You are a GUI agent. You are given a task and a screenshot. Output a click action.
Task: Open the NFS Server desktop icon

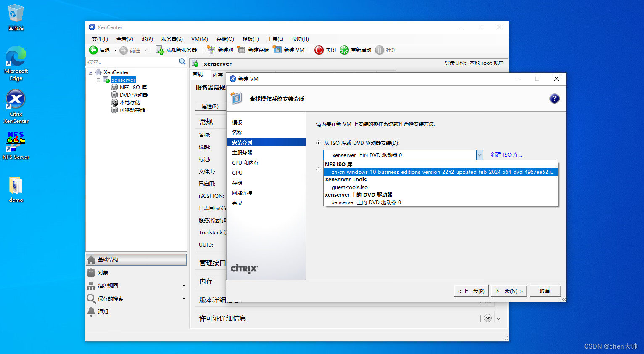[16, 145]
